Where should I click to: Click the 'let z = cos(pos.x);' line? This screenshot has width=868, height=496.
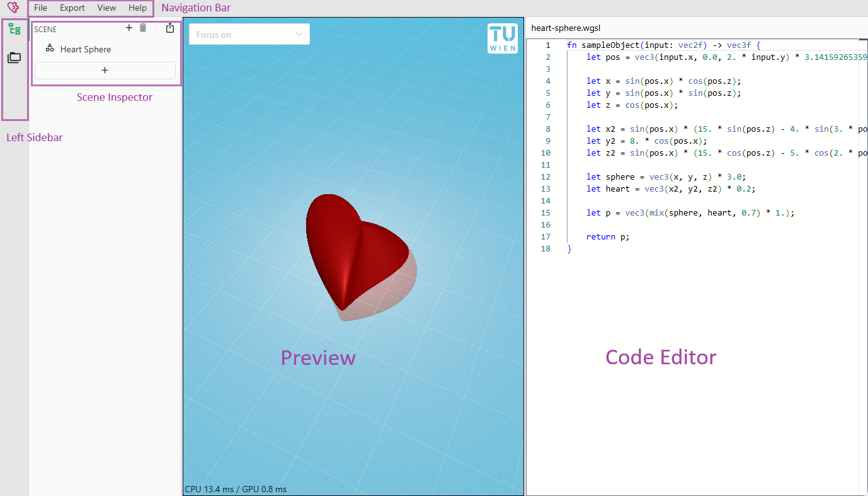coord(632,105)
